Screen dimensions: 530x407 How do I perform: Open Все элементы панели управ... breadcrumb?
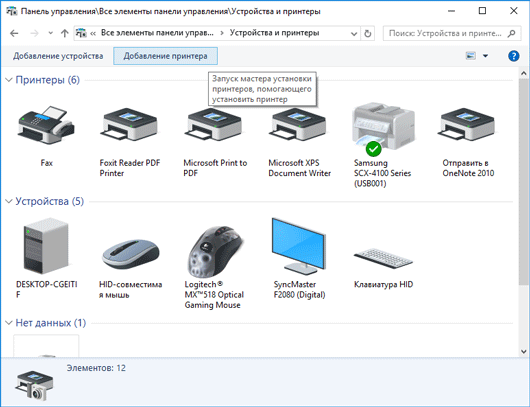point(157,33)
